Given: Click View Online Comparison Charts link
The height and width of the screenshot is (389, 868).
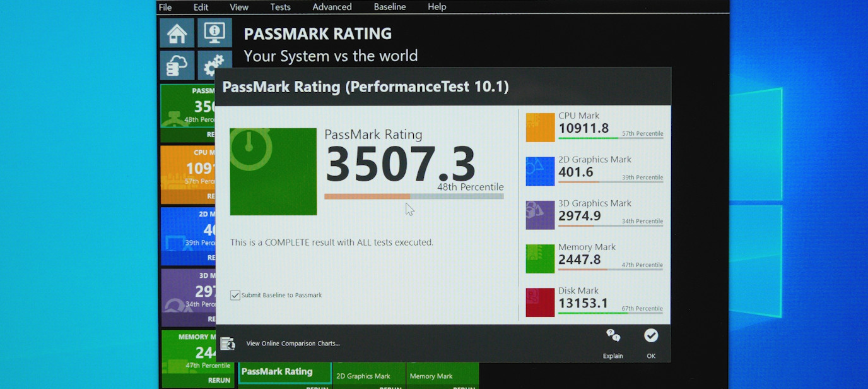Looking at the screenshot, I should 293,344.
